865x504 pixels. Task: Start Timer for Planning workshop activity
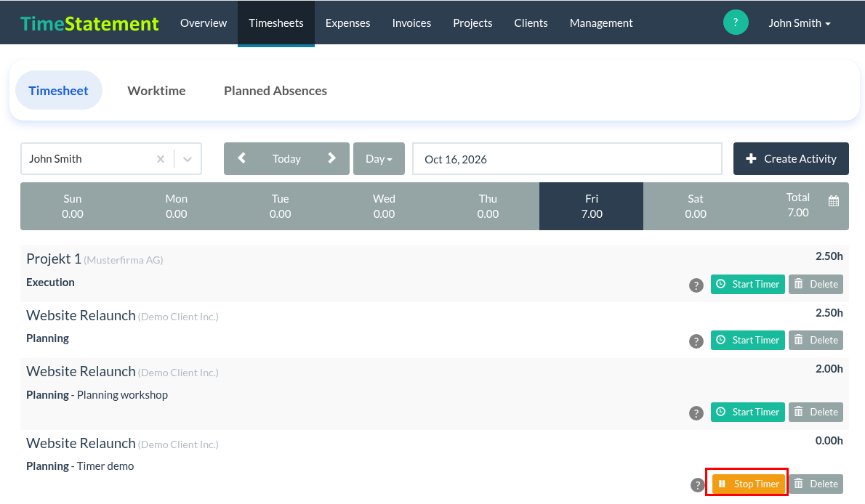(747, 412)
